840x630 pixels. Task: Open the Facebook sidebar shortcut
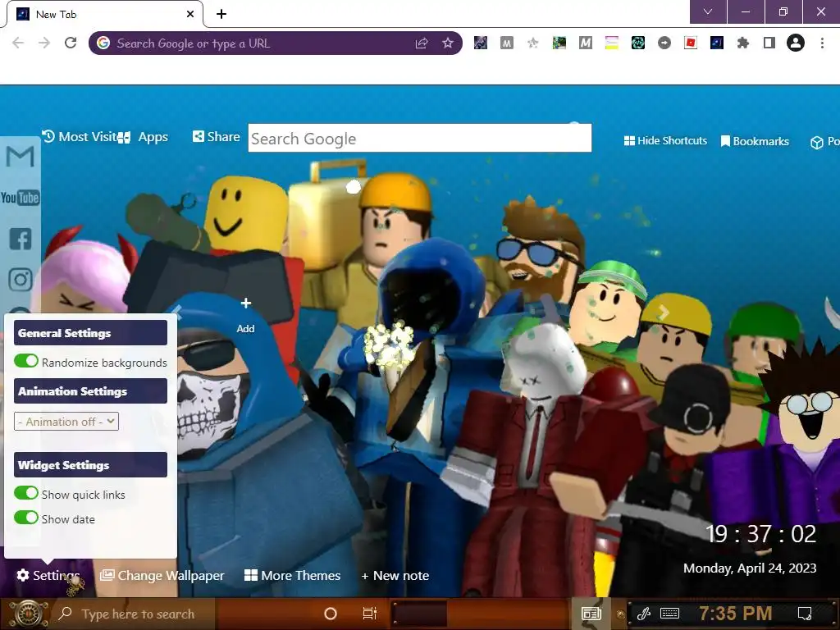tap(21, 239)
